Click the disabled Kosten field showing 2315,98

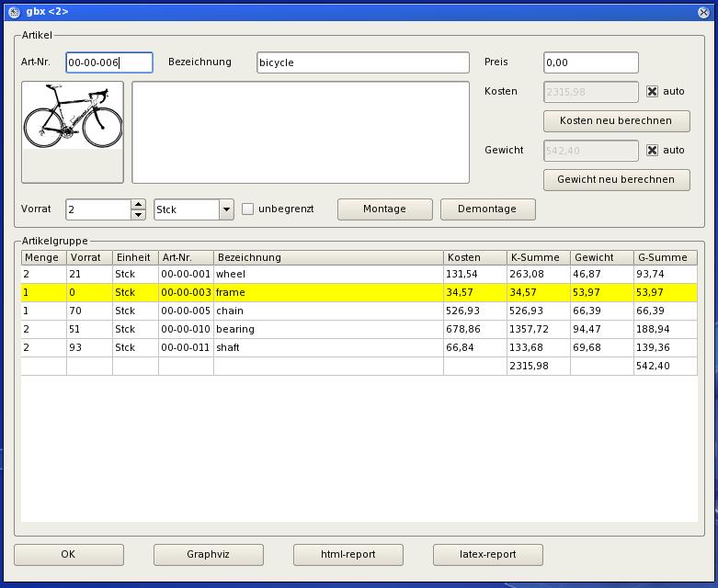(x=591, y=92)
